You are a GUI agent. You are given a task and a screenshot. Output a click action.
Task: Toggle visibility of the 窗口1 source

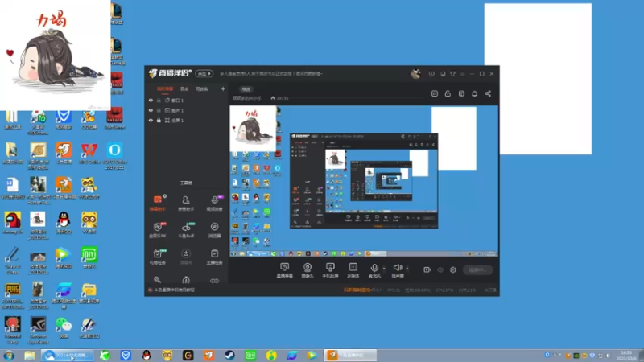(151, 100)
